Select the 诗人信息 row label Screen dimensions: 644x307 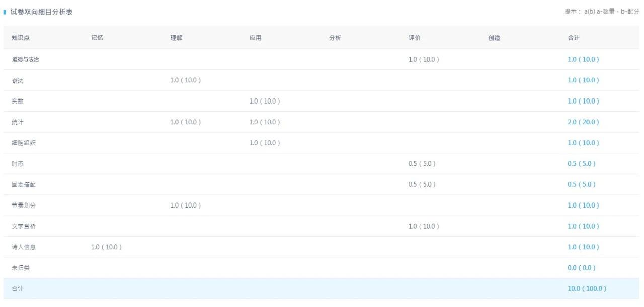[x=24, y=247]
